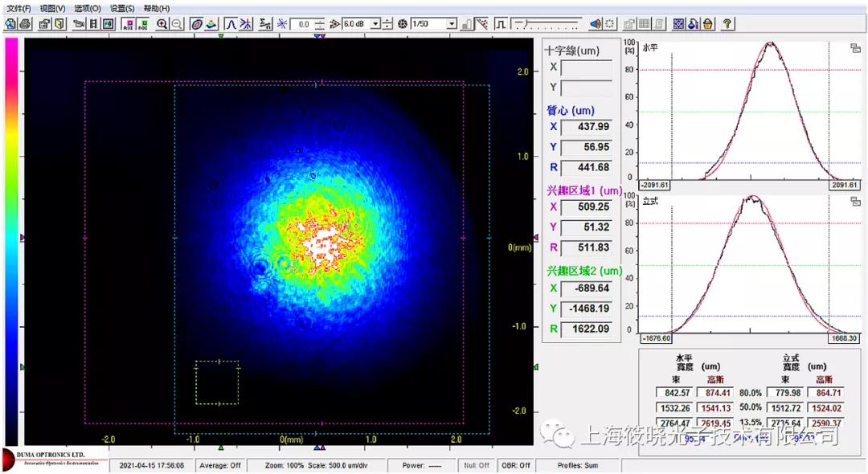Toggle the OBR Off status indicator

519,465
